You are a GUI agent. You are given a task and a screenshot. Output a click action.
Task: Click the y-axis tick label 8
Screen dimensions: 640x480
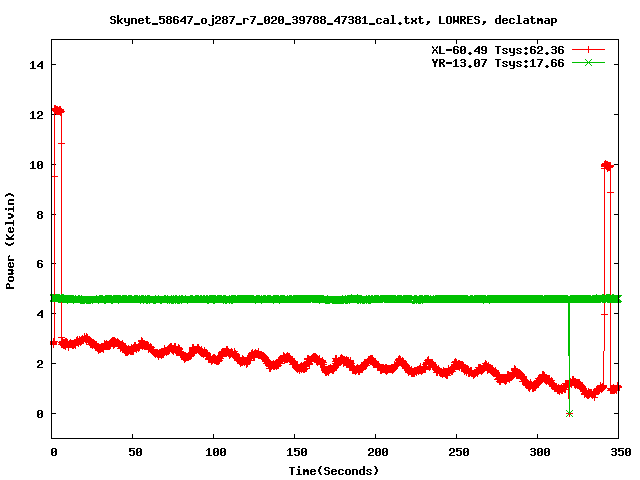tap(40, 215)
